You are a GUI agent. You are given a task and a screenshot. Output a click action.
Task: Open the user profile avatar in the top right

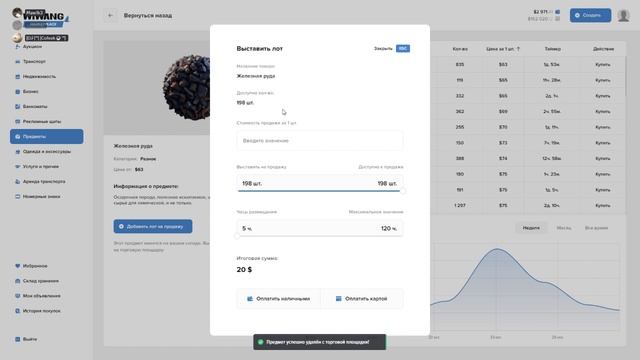623,16
